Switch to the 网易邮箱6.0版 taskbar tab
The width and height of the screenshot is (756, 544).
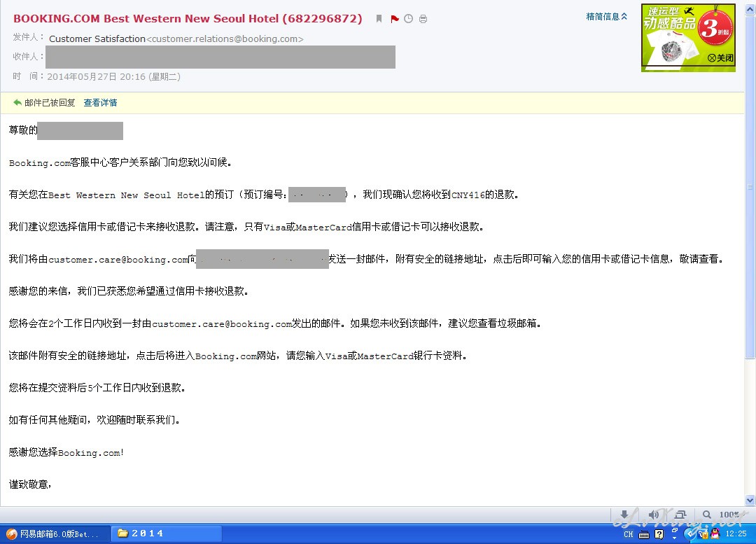(x=55, y=533)
